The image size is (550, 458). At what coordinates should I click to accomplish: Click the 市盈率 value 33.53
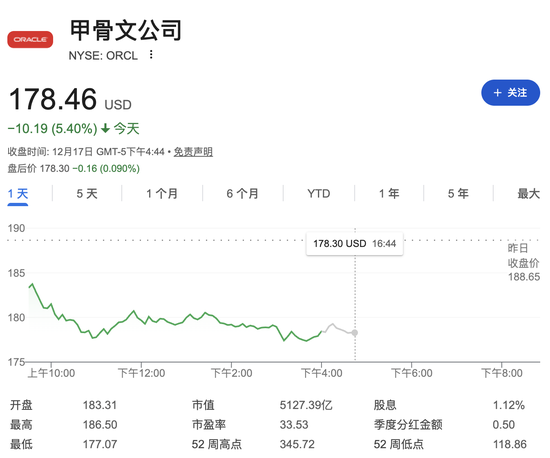[x=294, y=425]
